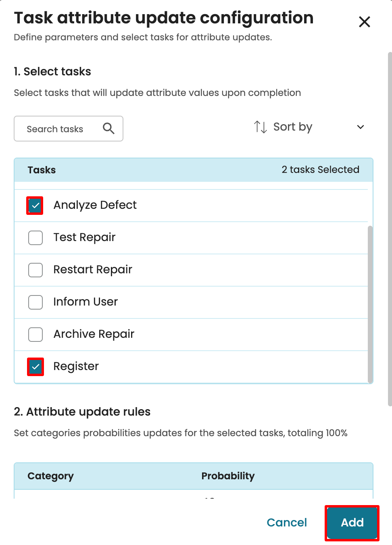Screen dimensions: 392x545
Task: Deselect the Register checkbox
Action: (x=35, y=367)
